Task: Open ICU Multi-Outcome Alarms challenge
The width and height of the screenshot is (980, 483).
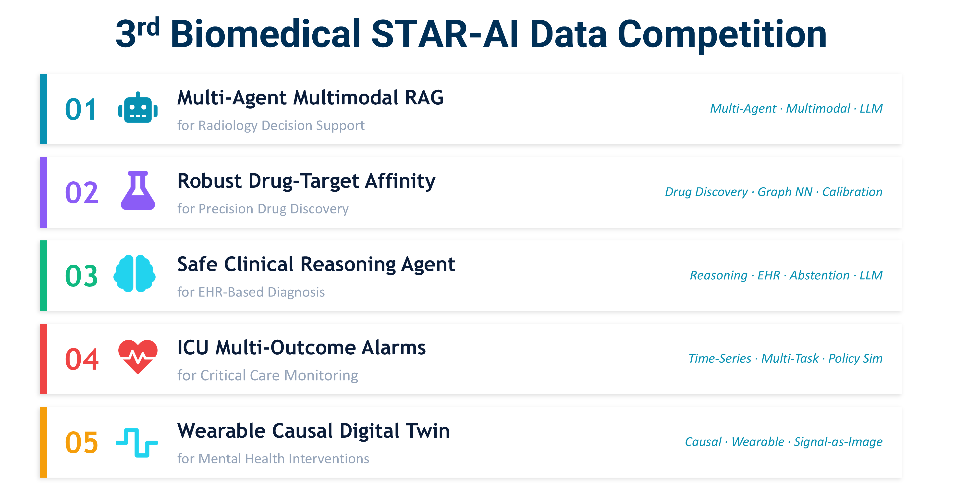Action: (301, 347)
